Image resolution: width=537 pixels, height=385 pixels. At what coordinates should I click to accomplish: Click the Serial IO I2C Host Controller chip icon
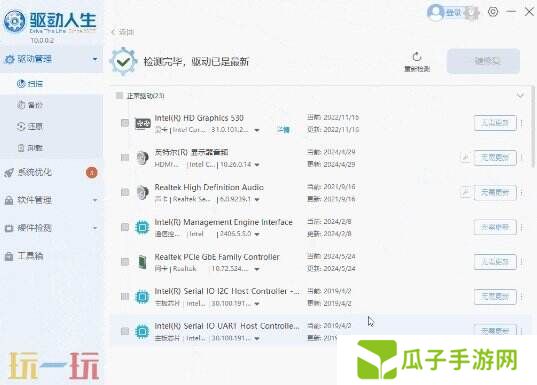[x=142, y=297]
